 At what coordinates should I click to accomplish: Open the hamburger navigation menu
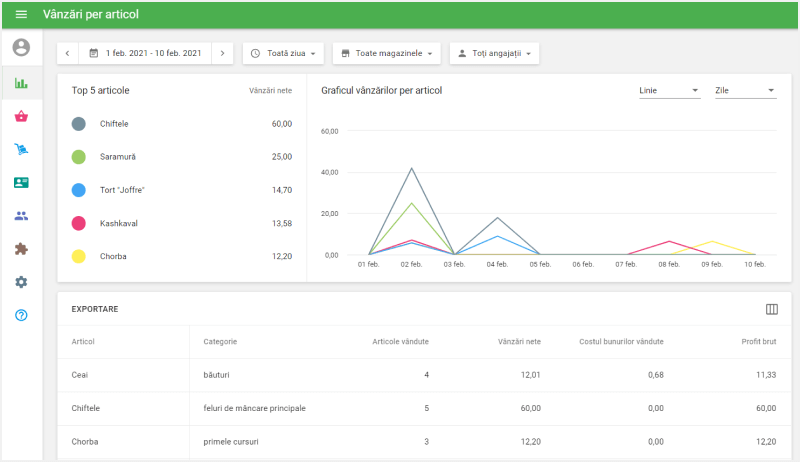pyautogui.click(x=21, y=14)
